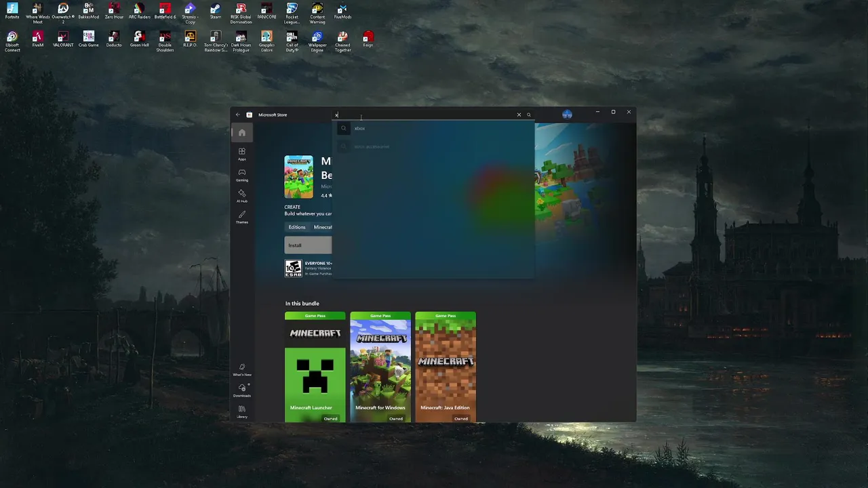Image resolution: width=868 pixels, height=488 pixels.
Task: Open Tom Clancy's Rainbow Six shortcut
Action: [216, 41]
